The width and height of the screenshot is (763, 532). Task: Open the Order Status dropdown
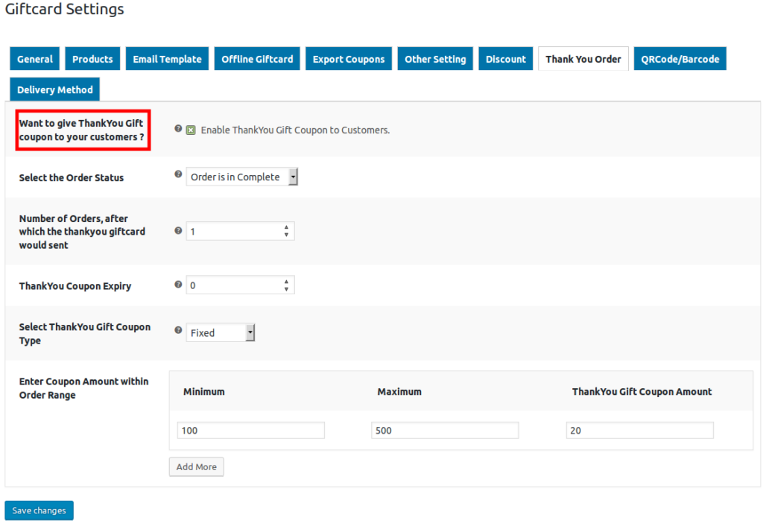coord(242,177)
